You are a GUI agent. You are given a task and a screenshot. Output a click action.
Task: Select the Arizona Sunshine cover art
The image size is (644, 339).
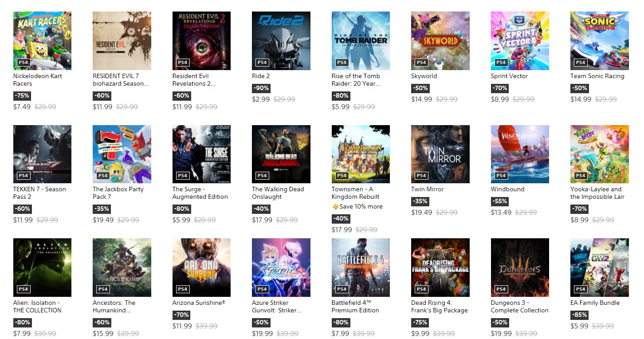[201, 268]
